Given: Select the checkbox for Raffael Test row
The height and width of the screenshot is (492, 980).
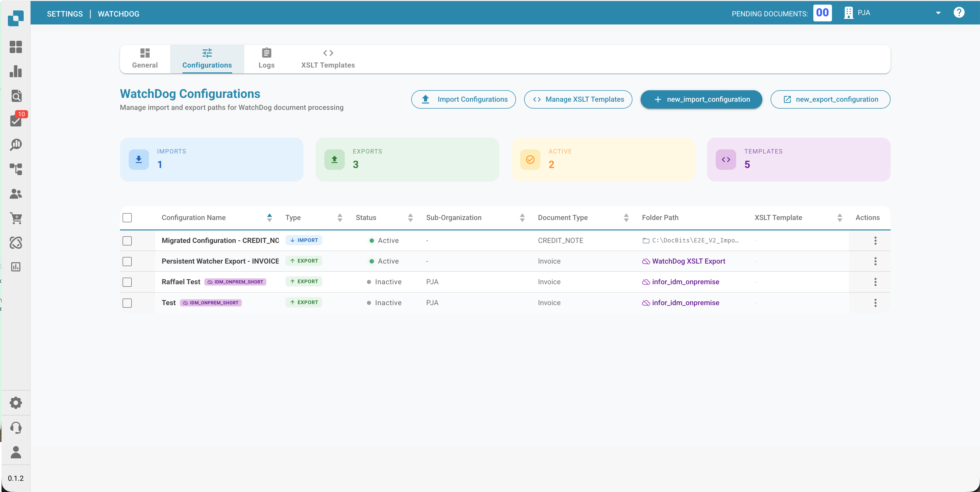Looking at the screenshot, I should 127,282.
